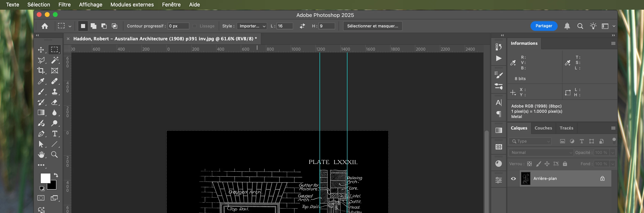
Task: Open the Edit Toolbar three-dots menu
Action: tap(41, 165)
